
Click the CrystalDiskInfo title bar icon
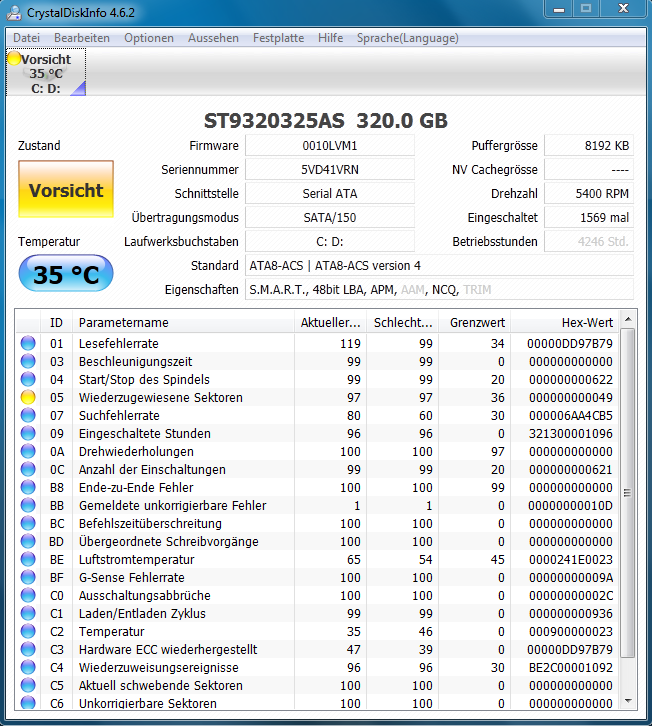14,13
